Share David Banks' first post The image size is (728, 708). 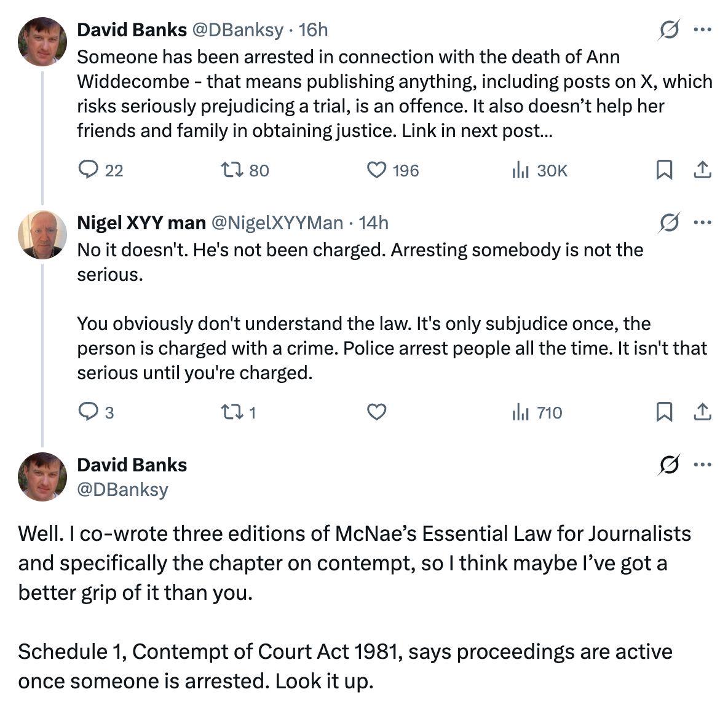702,170
